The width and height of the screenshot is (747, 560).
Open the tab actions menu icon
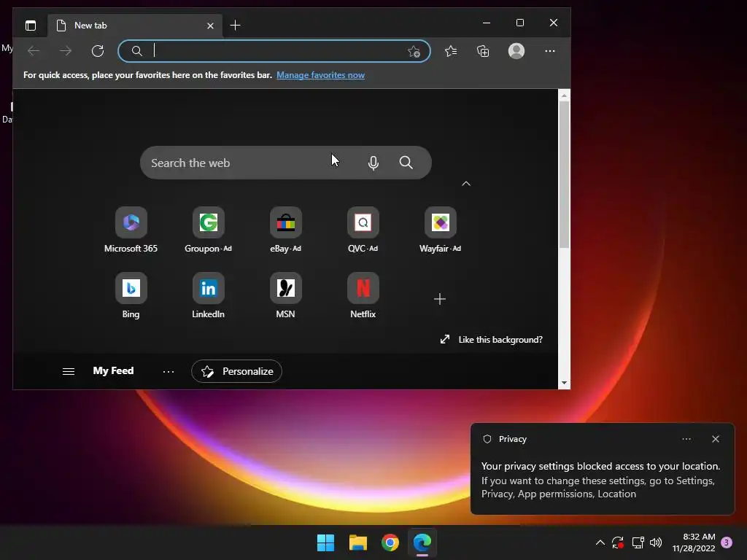(31, 26)
